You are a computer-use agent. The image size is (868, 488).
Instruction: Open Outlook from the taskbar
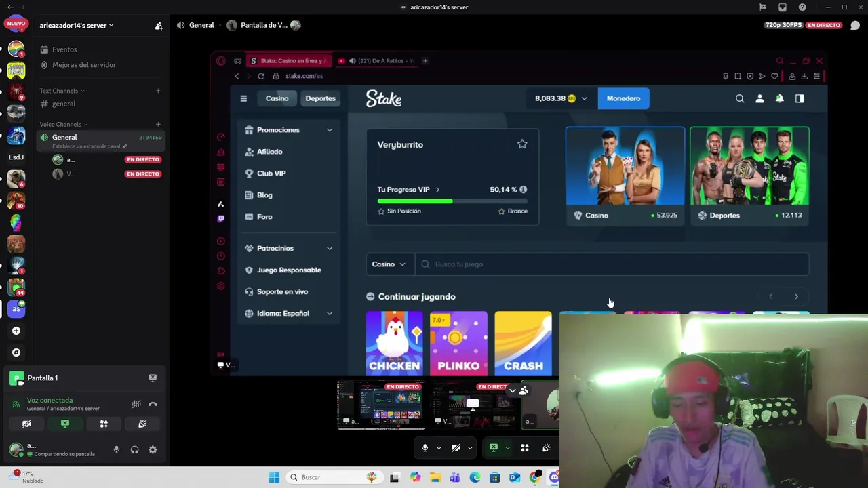[515, 477]
